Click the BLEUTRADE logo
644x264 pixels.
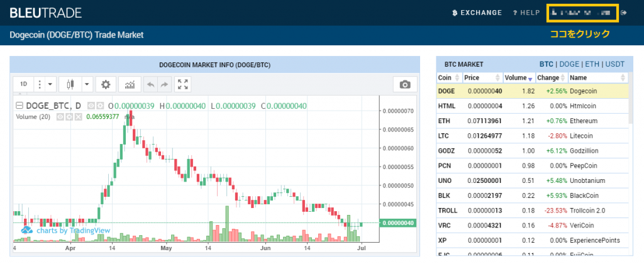click(45, 13)
